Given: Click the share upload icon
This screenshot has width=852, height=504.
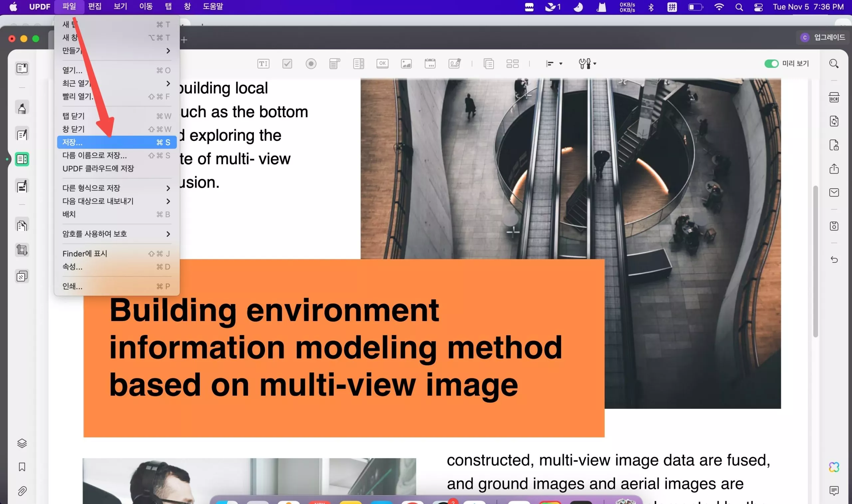Looking at the screenshot, I should pos(834,169).
